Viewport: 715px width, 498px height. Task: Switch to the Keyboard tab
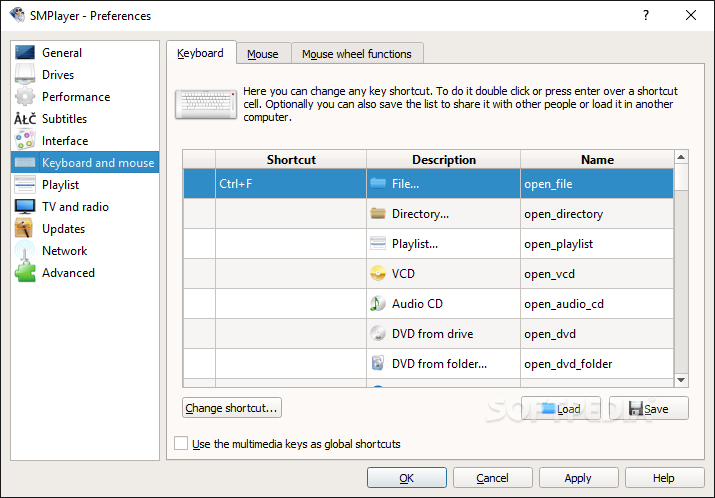coord(200,53)
